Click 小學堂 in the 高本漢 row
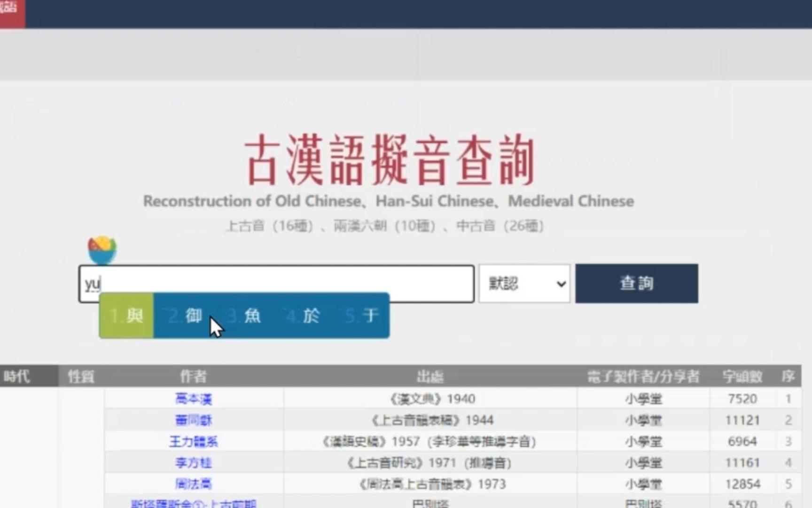This screenshot has height=508, width=812. (643, 399)
